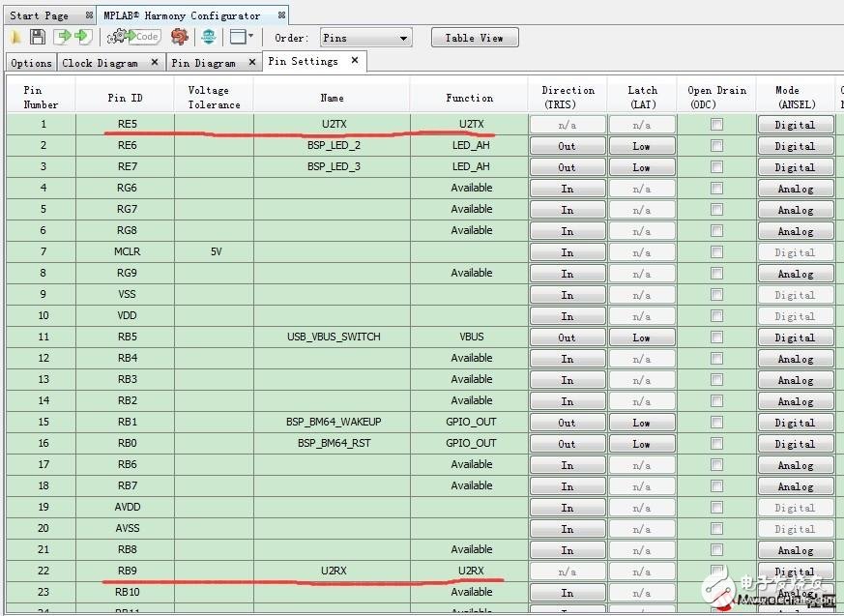
Task: Click the Name field for pin RB9
Action: click(x=332, y=571)
